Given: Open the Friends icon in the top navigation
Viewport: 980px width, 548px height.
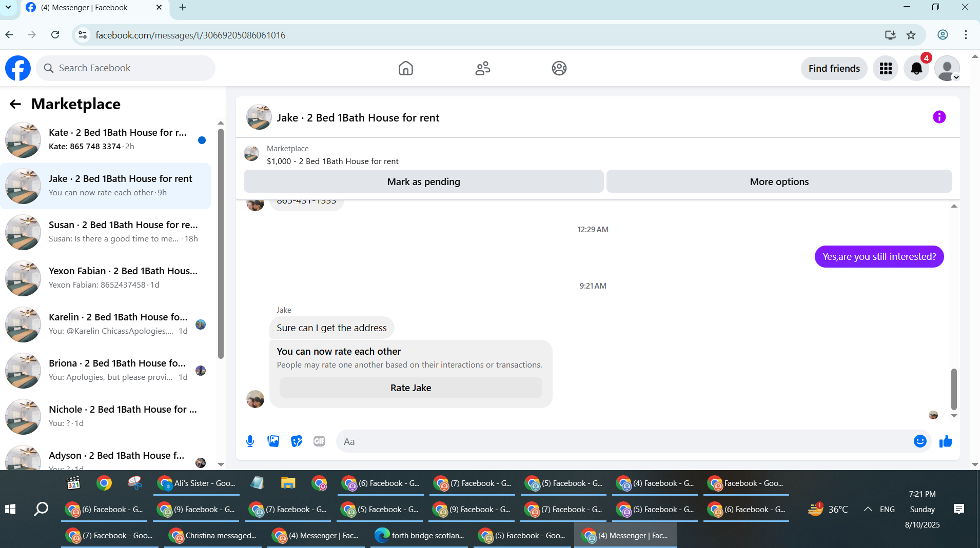Looking at the screenshot, I should [482, 68].
